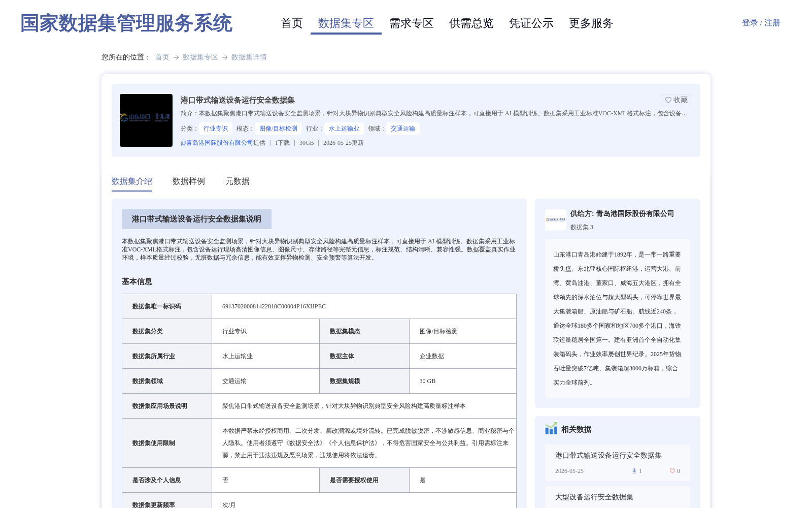
Task: Click breadcrumb arrow after 首页
Action: click(x=176, y=57)
